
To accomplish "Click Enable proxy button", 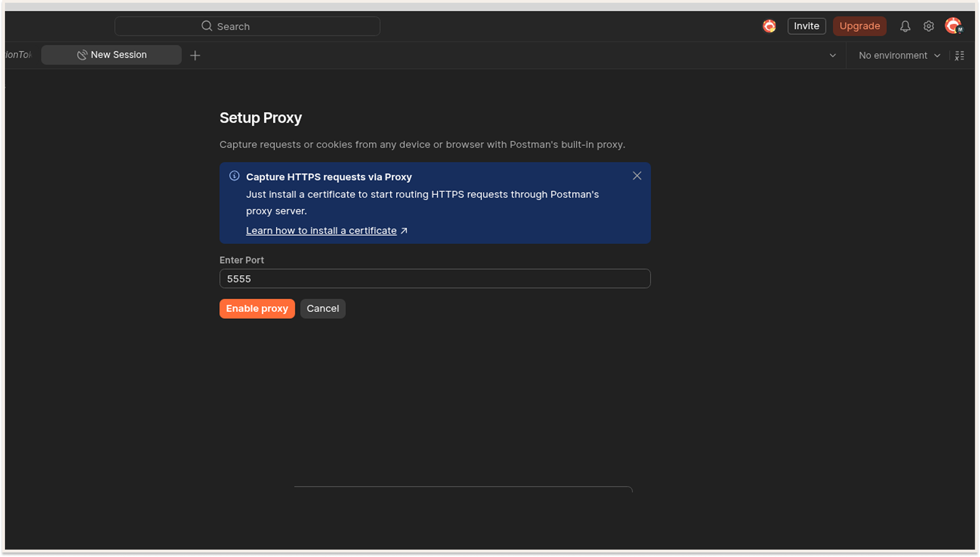I will (257, 308).
